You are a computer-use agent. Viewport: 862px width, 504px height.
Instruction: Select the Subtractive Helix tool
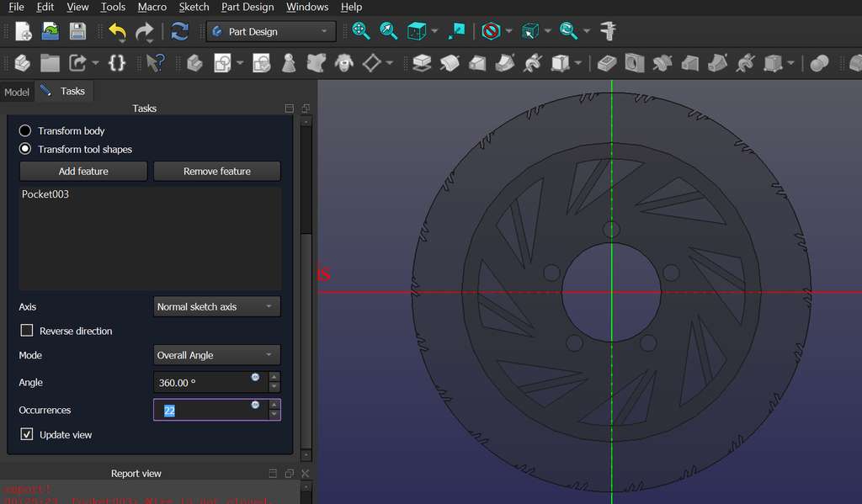tap(746, 63)
